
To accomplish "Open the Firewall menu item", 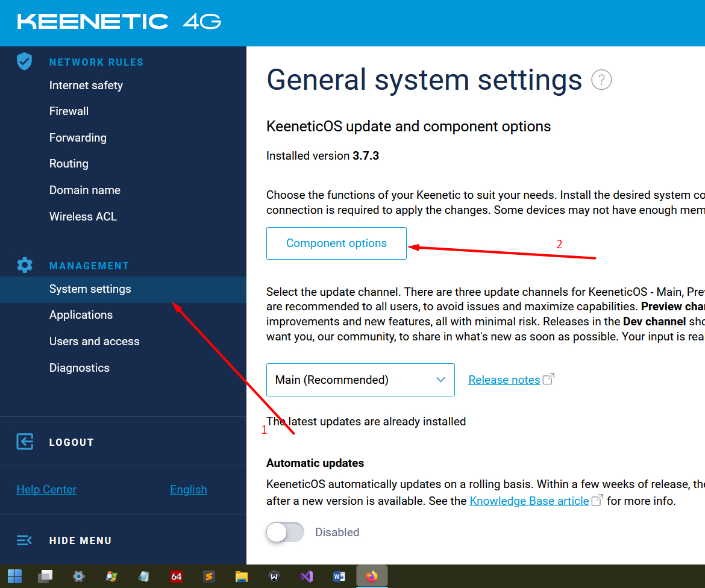I will pos(69,111).
